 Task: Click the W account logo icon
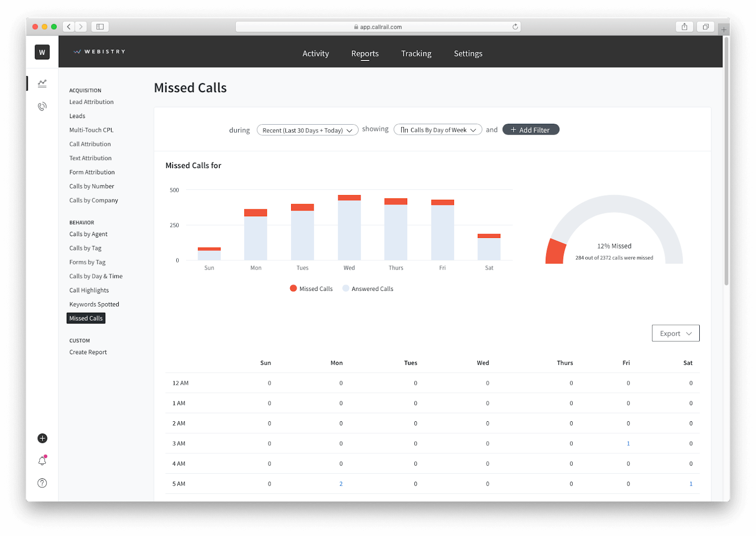(x=42, y=52)
